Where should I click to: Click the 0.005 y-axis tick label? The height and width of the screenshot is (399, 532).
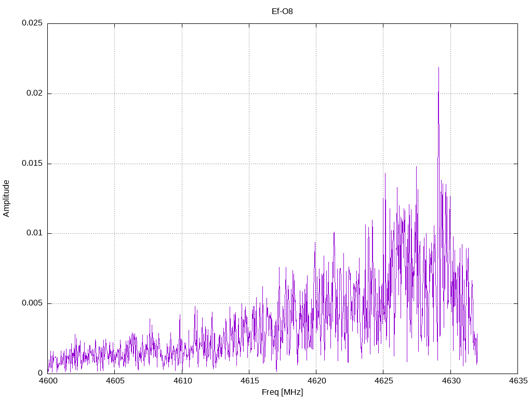pyautogui.click(x=32, y=303)
